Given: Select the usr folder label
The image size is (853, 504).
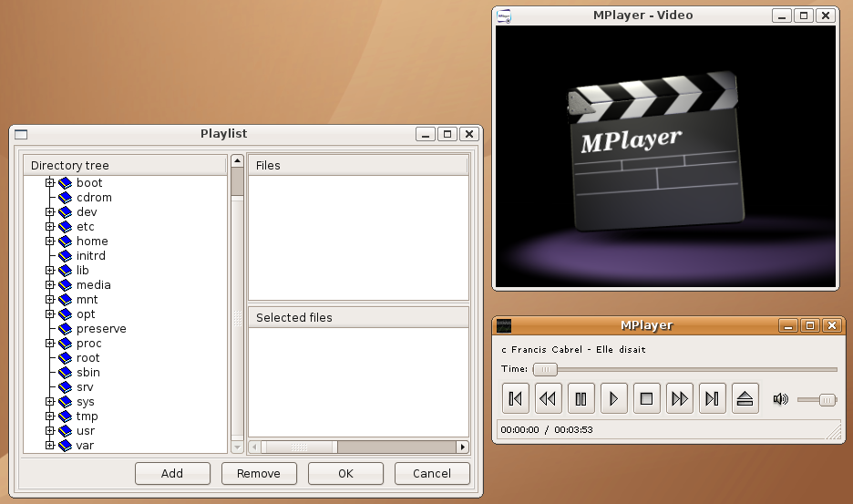Looking at the screenshot, I should [x=86, y=430].
